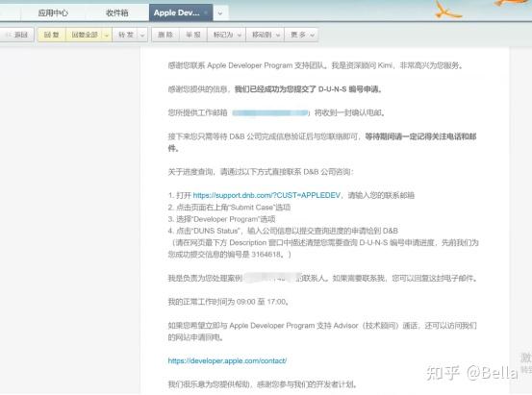Open the developer.apple.com/contact link
Image resolution: width=532 pixels, height=395 pixels.
(x=227, y=360)
